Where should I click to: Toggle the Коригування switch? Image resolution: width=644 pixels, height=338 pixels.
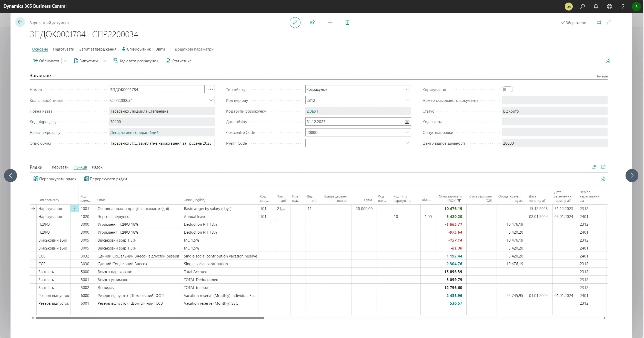507,90
